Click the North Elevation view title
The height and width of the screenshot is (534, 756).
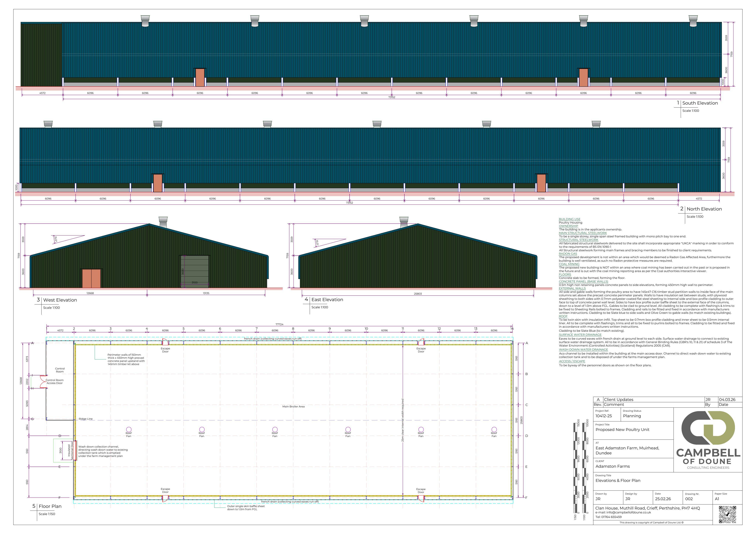(704, 209)
